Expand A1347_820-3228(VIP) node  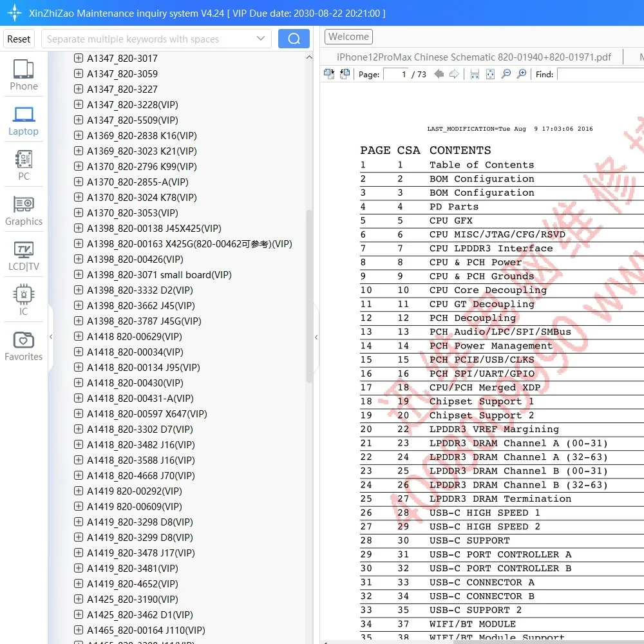78,104
